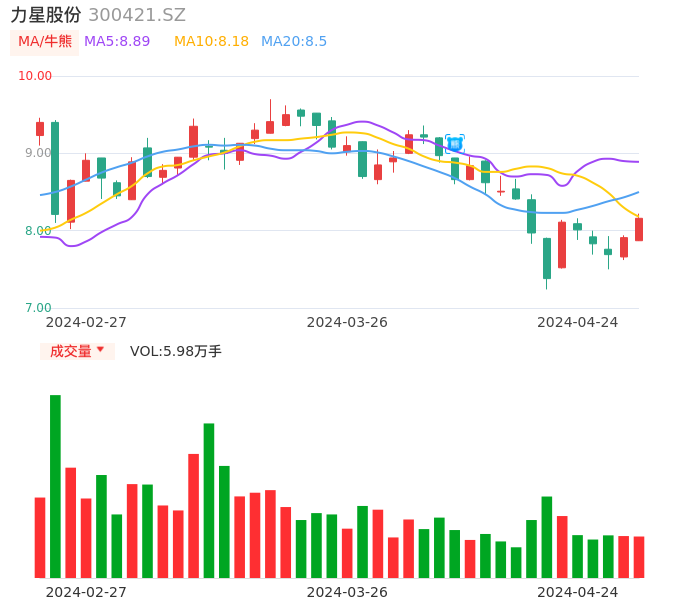The height and width of the screenshot is (606, 686).
Task: Click the rightmost red volume bar
Action: pos(639,557)
